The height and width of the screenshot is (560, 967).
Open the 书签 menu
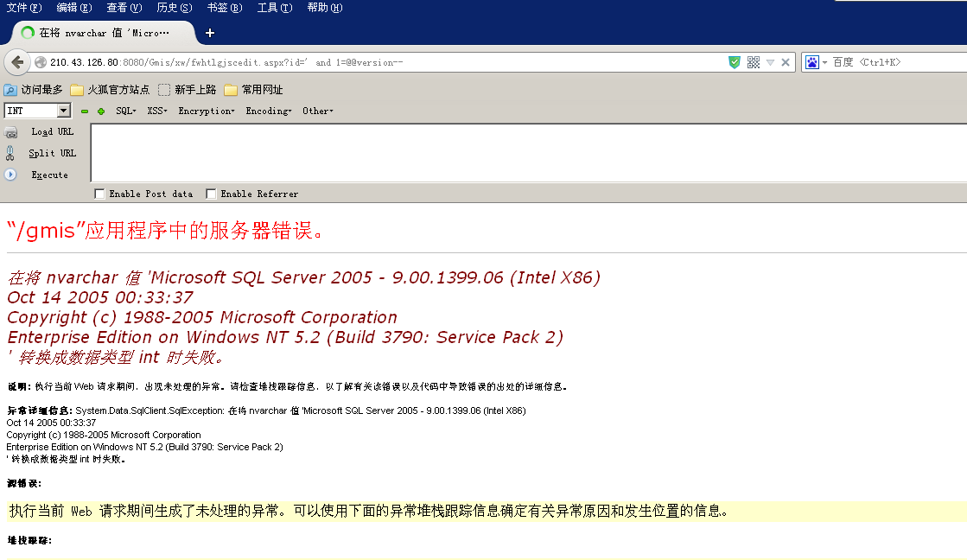(225, 8)
